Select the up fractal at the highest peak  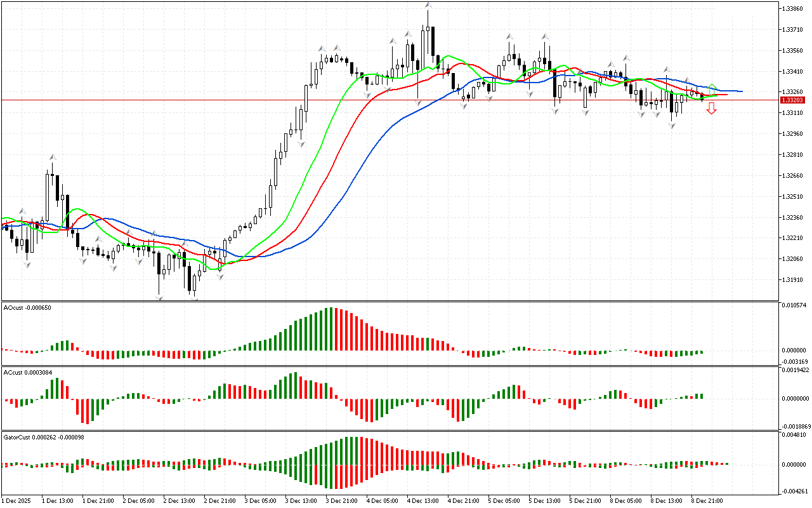pos(428,6)
